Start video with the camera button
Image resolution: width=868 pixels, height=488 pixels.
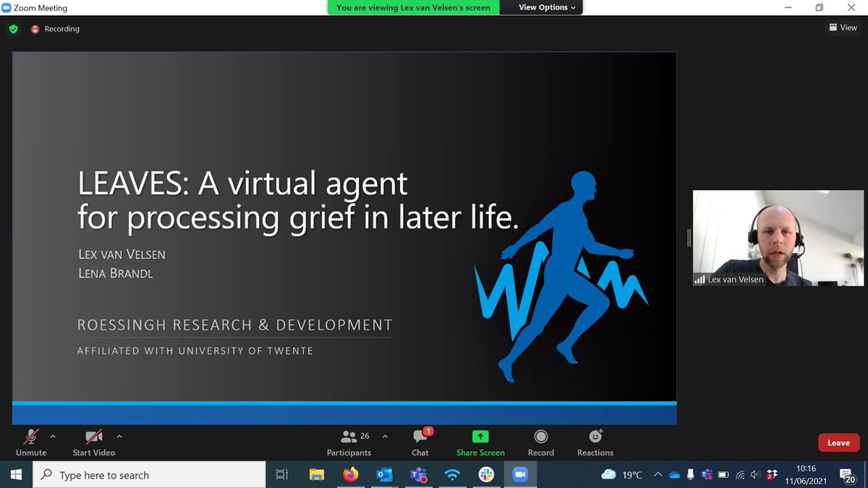click(94, 442)
